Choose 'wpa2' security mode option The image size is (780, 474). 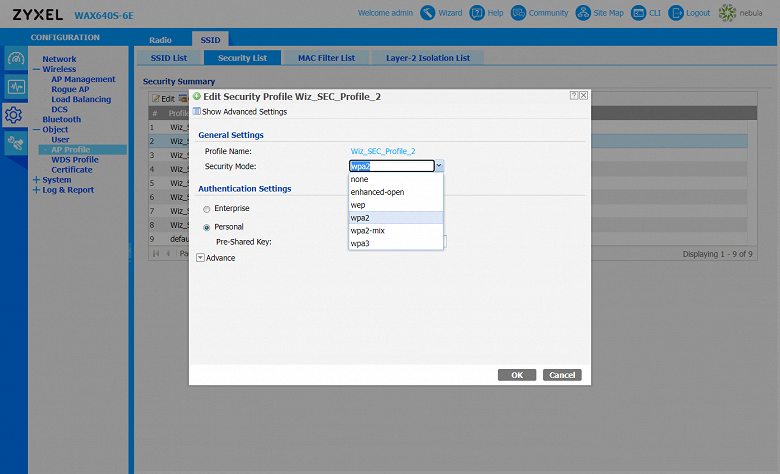click(396, 218)
